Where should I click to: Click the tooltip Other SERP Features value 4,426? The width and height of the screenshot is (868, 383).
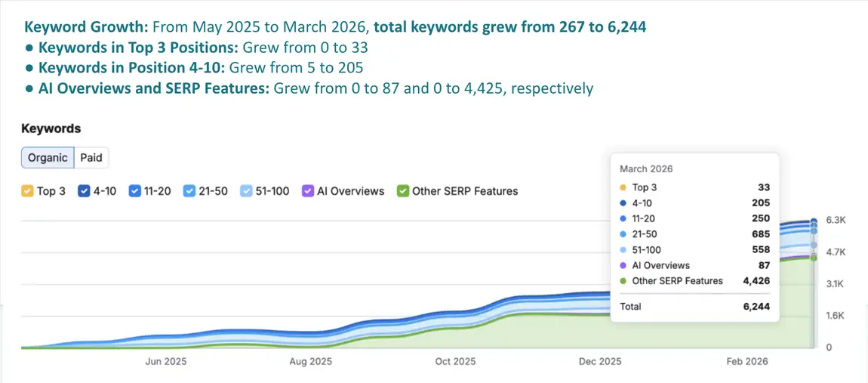click(757, 281)
